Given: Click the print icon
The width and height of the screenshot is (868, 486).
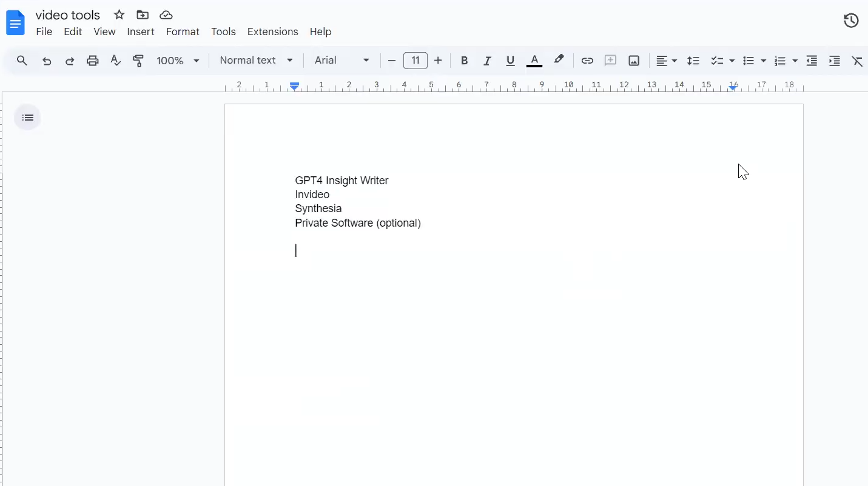Looking at the screenshot, I should pyautogui.click(x=93, y=61).
